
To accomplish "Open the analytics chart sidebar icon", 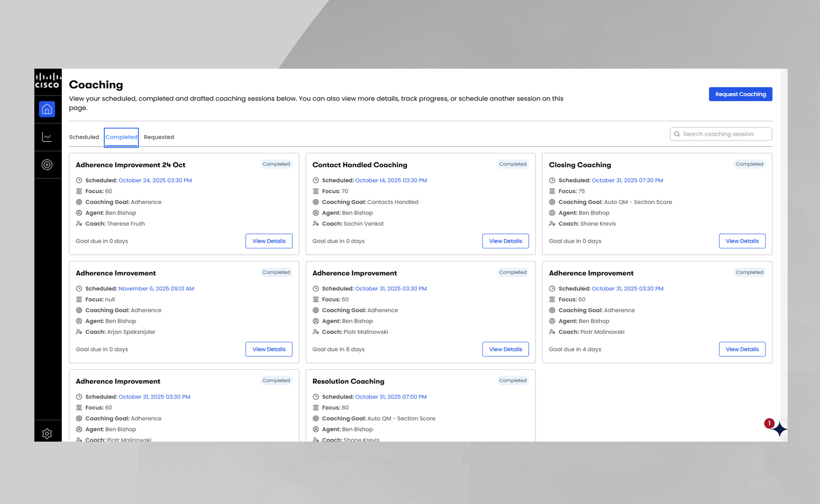I will [47, 137].
